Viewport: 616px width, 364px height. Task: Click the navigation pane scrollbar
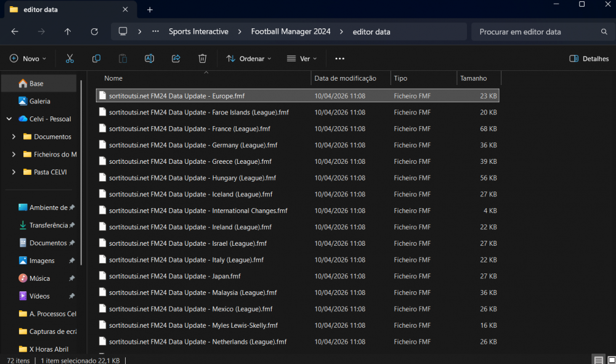pyautogui.click(x=81, y=173)
